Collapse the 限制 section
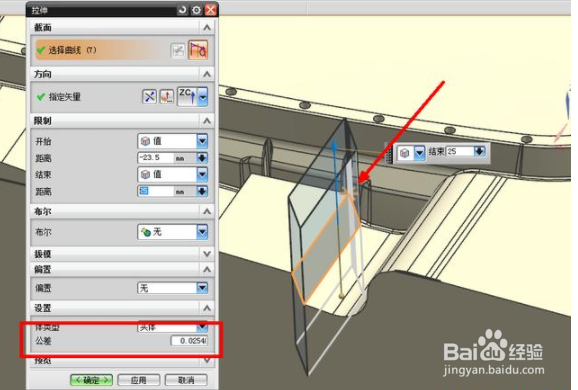Image resolution: width=578 pixels, height=390 pixels. tap(207, 121)
